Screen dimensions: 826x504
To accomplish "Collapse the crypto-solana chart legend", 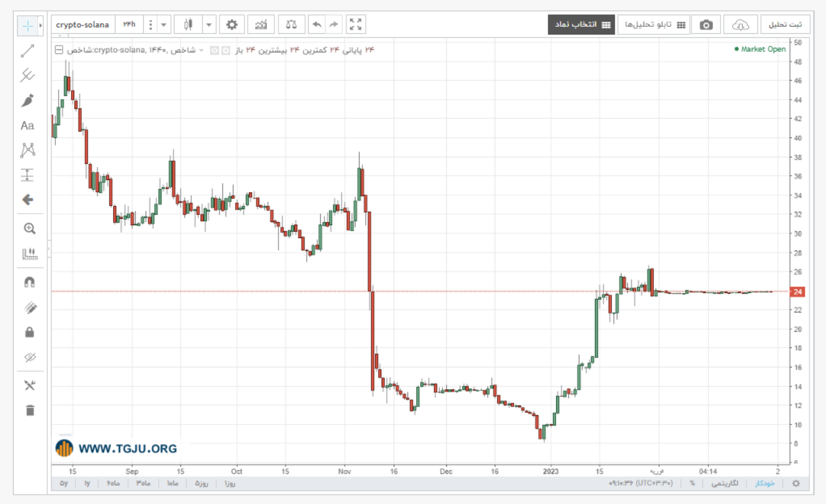I will [59, 50].
